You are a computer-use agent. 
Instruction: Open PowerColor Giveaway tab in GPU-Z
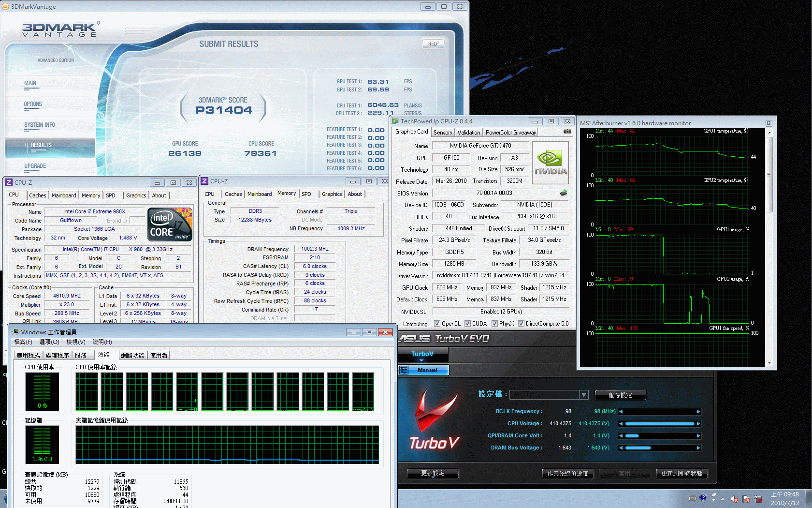[511, 133]
